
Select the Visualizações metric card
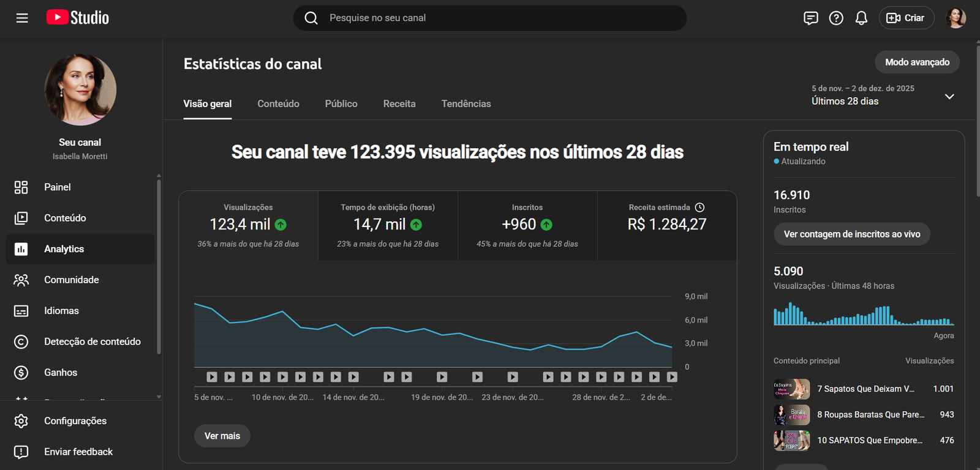pyautogui.click(x=248, y=226)
